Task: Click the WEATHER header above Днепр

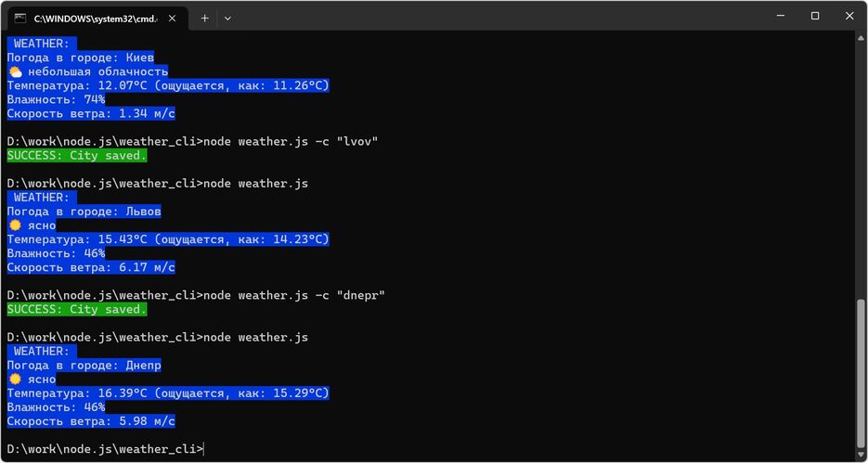Action: coord(42,352)
